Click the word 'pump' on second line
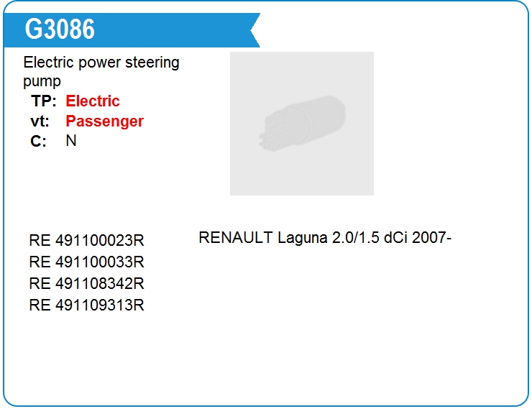 point(42,81)
